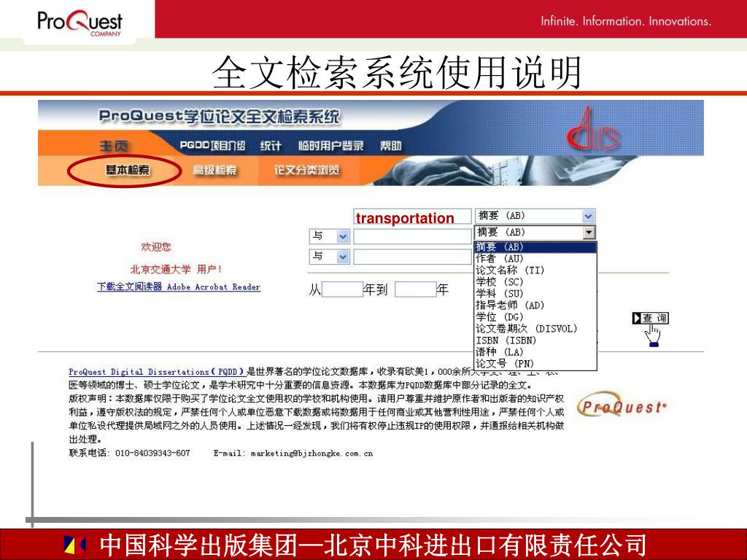The width and height of the screenshot is (747, 560).
Task: Click the ProQuest学位论文全文检索系统 banner title
Action: pos(219,116)
